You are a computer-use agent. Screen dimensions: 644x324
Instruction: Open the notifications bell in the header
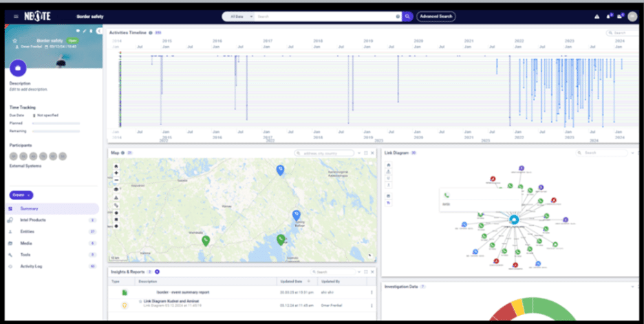tap(610, 16)
